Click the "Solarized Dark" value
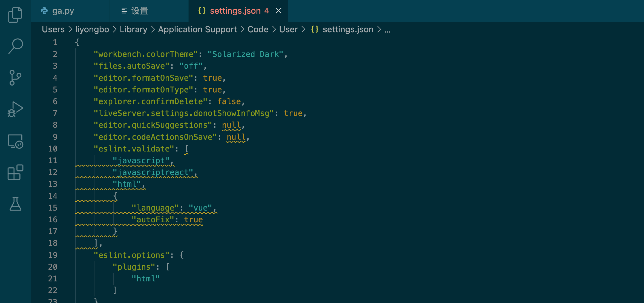644x303 pixels. pos(245,54)
